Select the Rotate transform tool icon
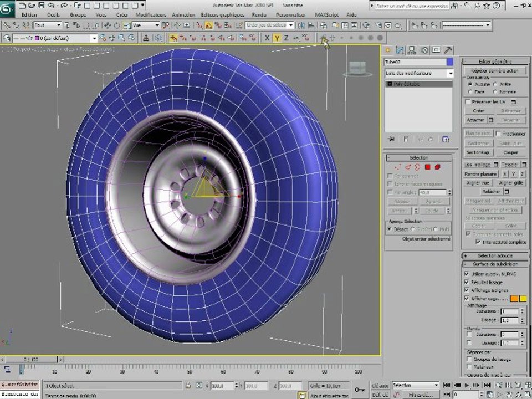Screen dimensions: 532x399 point(117,25)
